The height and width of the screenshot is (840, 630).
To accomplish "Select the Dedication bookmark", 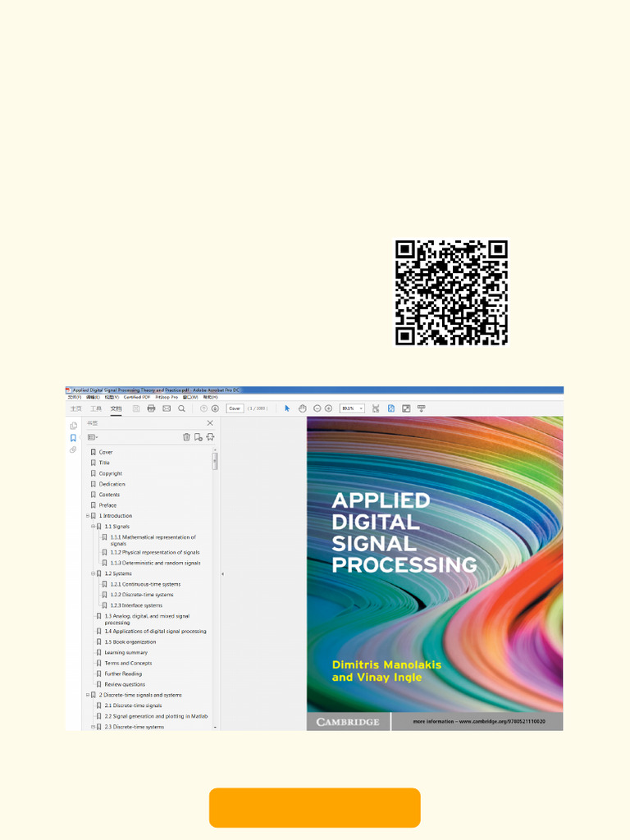I will pyautogui.click(x=112, y=484).
